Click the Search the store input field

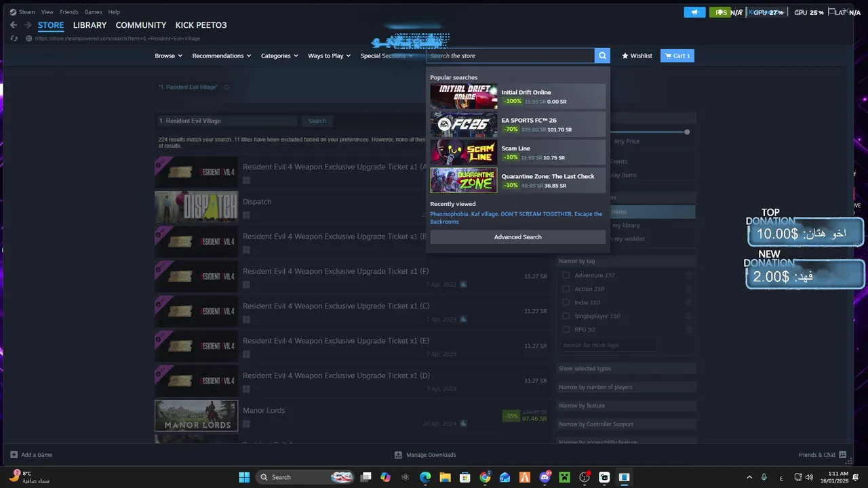(x=510, y=56)
